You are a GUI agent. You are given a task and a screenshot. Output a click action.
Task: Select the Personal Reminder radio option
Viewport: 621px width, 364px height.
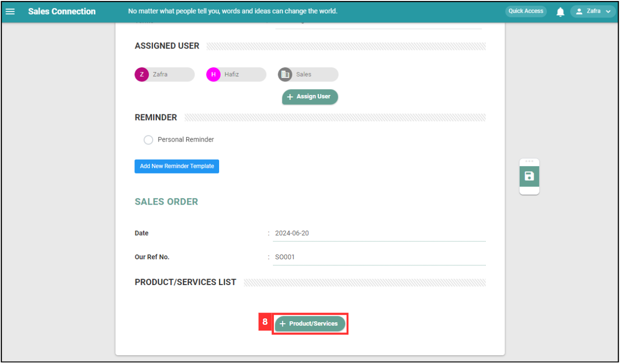[148, 140]
